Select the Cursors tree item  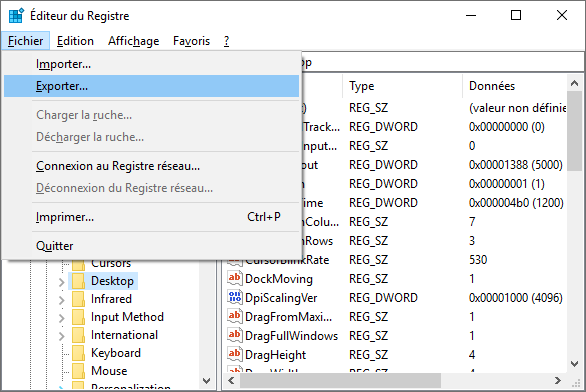111,264
